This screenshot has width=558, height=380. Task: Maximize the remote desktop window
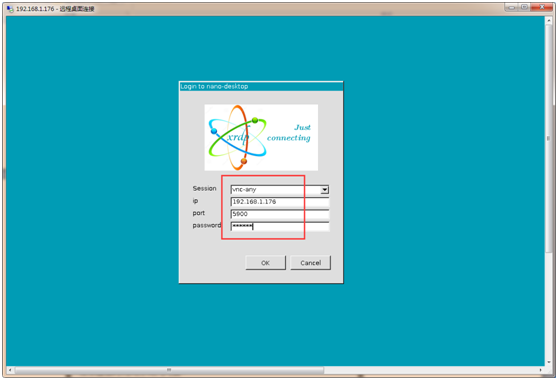click(x=525, y=7)
